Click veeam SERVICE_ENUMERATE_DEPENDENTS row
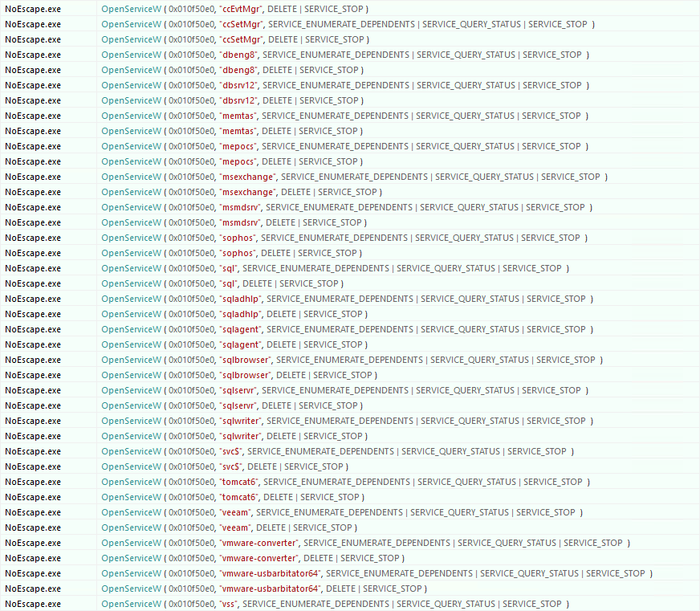 pos(350,512)
